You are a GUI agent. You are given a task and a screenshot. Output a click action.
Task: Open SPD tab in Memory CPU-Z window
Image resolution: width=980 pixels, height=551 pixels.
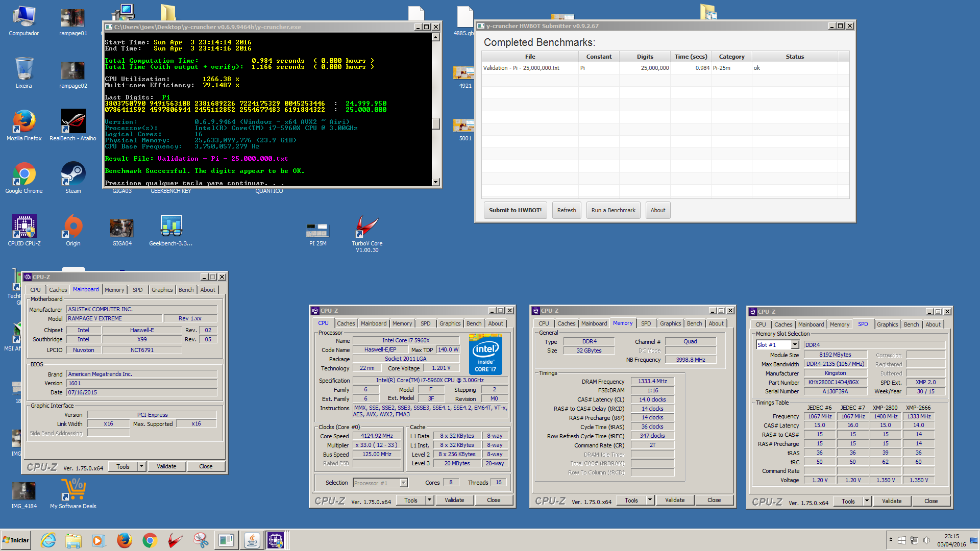click(x=646, y=323)
